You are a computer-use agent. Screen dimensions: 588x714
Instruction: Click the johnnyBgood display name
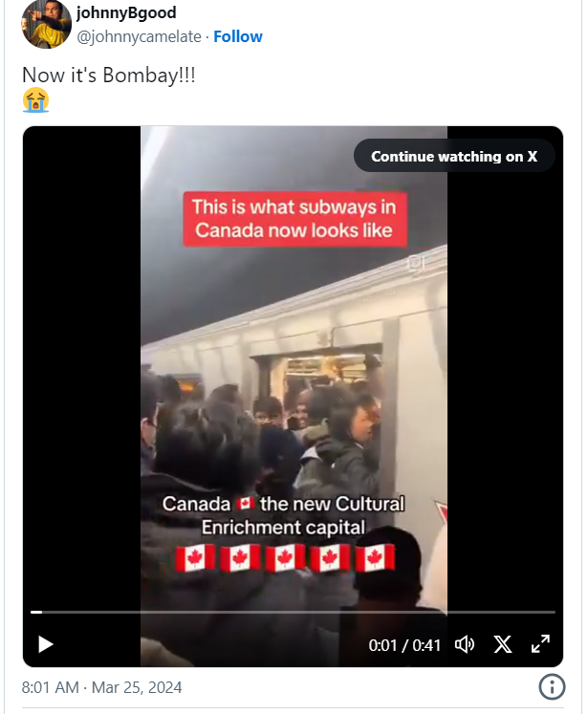click(x=126, y=12)
